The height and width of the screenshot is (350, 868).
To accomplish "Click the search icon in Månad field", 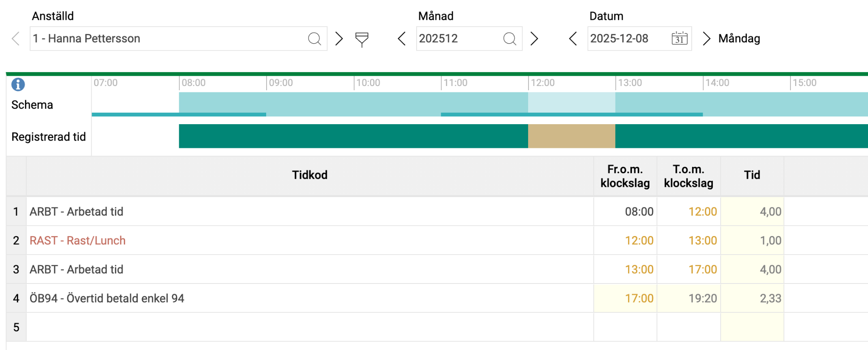I will 509,39.
